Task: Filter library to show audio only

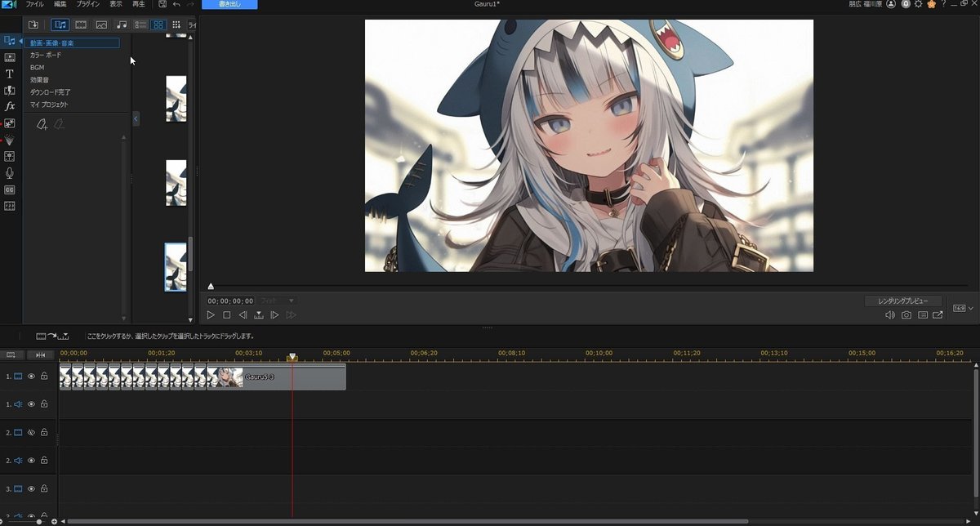Action: coord(122,25)
